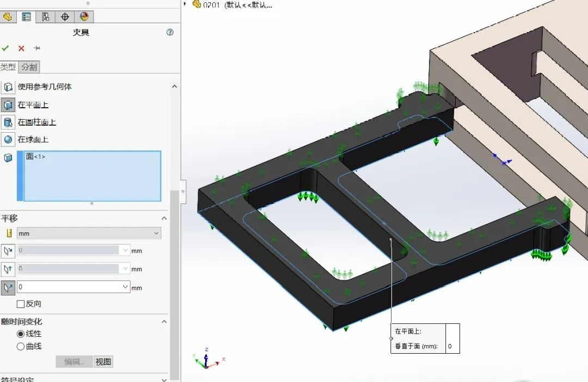This screenshot has height=382, width=588.
Task: Click the 面<1> face selection box
Action: tap(91, 176)
